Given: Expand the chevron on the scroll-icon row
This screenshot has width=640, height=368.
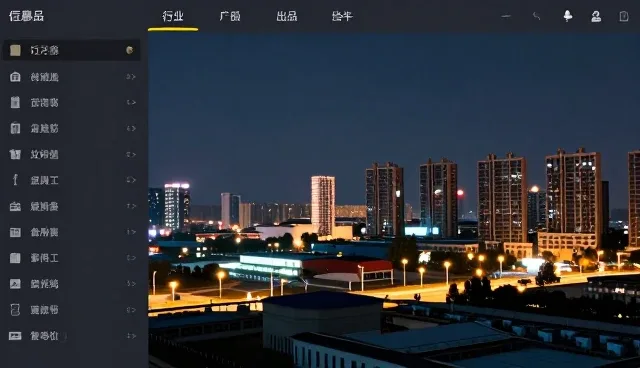Looking at the screenshot, I should (x=131, y=310).
